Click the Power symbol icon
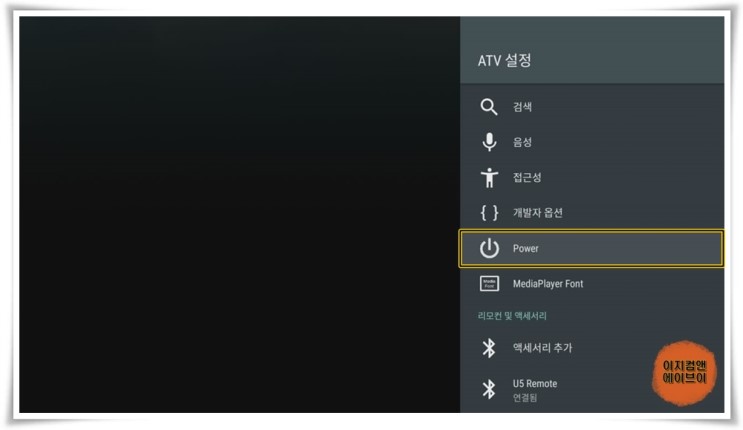The width and height of the screenshot is (743, 430). click(489, 248)
